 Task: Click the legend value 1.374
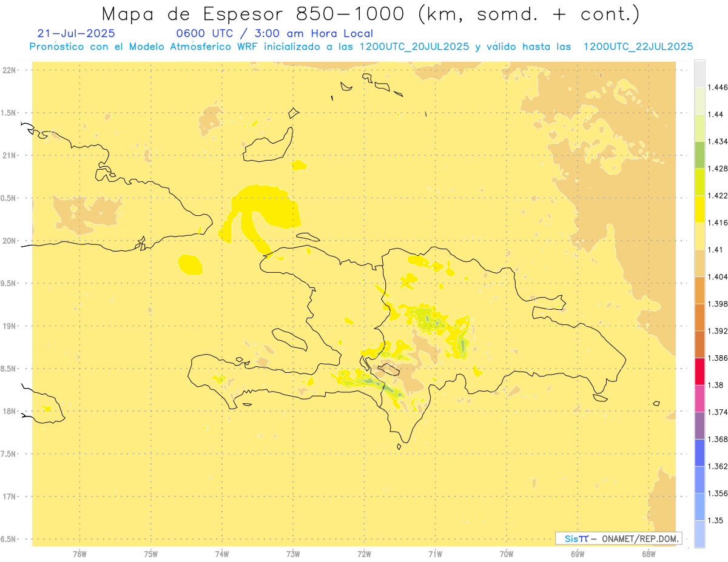[x=718, y=412]
